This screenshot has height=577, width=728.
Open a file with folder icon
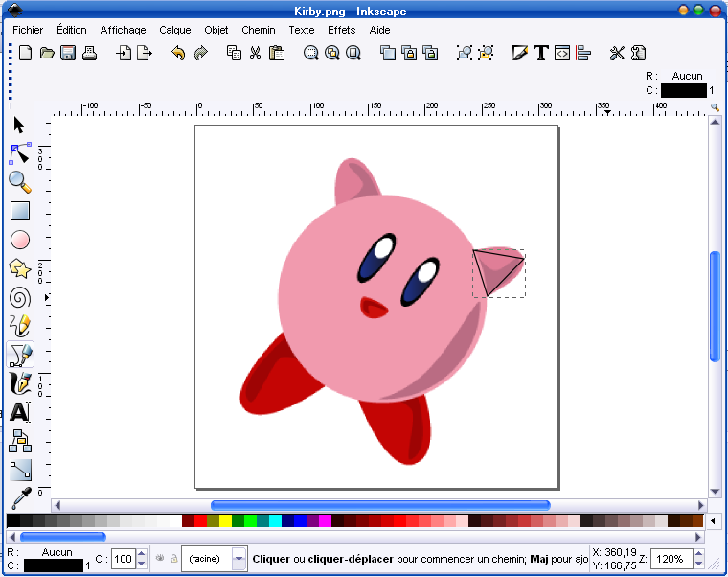[47, 53]
